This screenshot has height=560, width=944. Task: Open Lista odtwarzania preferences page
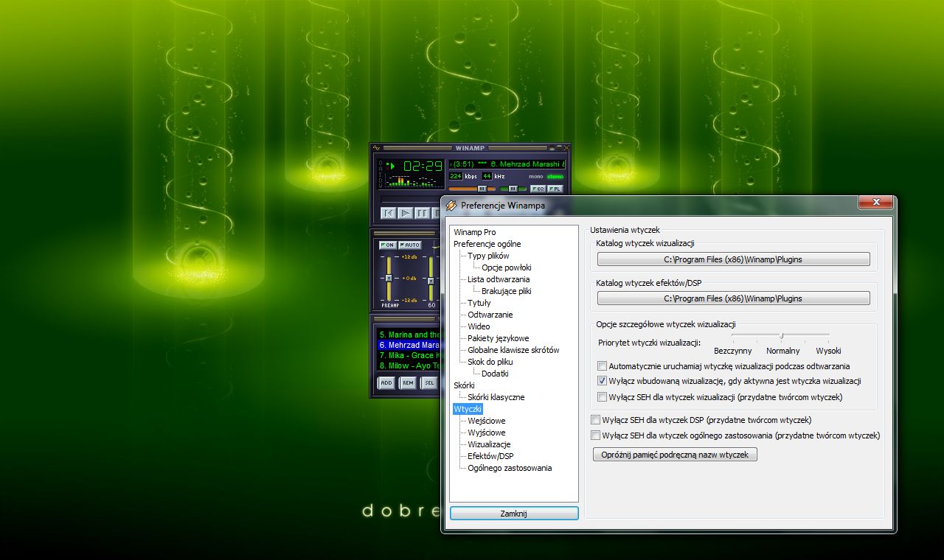499,279
